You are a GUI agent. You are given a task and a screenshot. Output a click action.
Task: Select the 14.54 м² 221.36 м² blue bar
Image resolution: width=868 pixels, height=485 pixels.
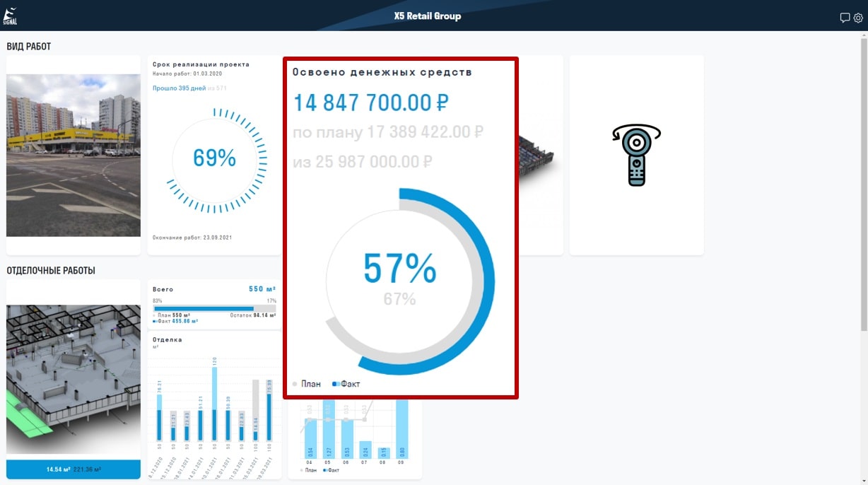[x=74, y=469]
